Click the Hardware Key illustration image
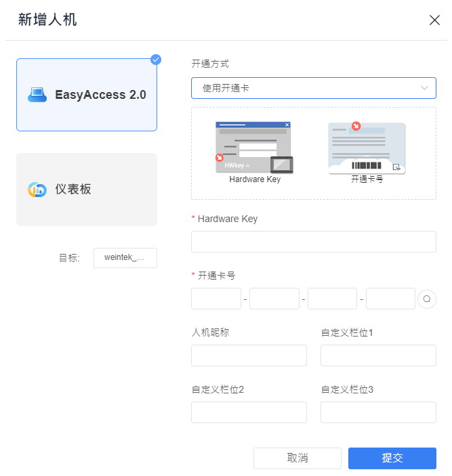The height and width of the screenshot is (476, 452). point(254,147)
